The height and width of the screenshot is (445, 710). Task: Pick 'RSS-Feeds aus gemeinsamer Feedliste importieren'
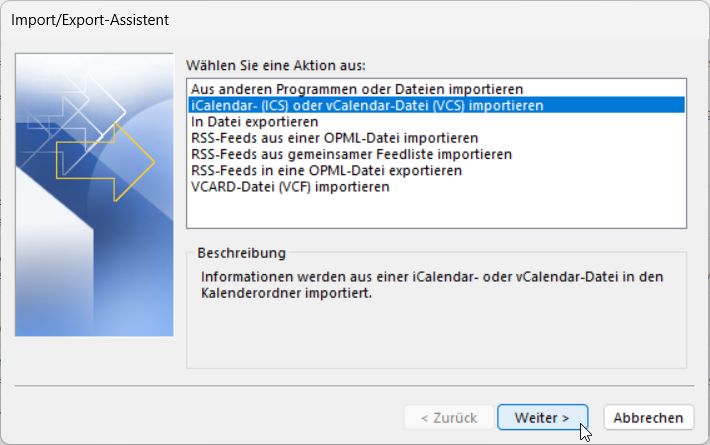[351, 154]
